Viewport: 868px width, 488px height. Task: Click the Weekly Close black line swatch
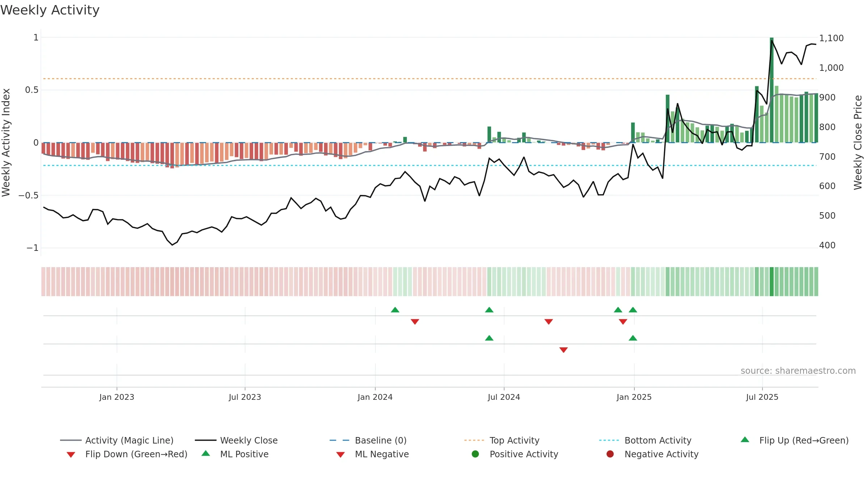205,440
